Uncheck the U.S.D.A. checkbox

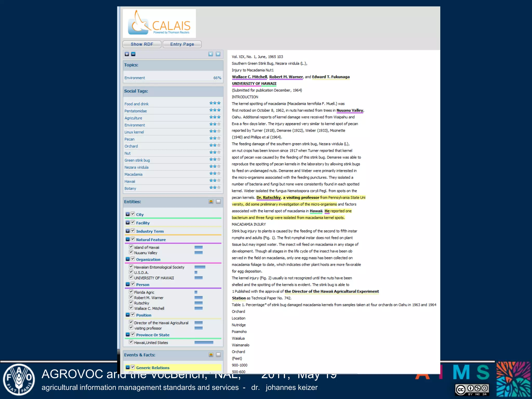131,272
